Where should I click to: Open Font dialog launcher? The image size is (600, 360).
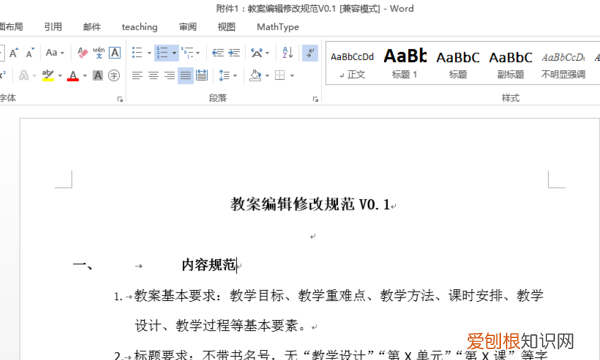click(120, 99)
